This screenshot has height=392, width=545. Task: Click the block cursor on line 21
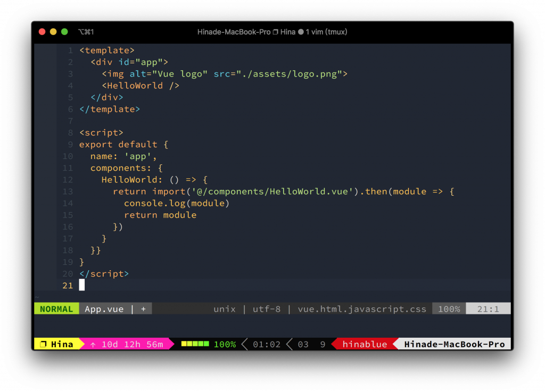[x=81, y=285]
